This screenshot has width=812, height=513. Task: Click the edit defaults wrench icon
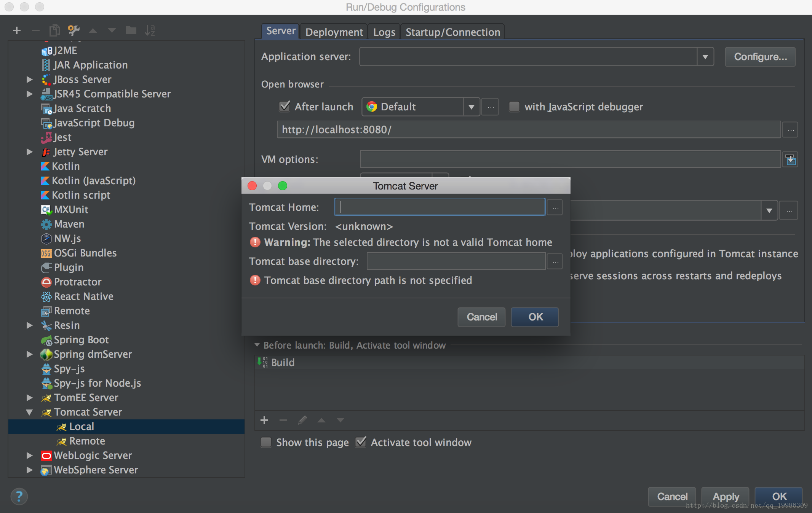[74, 30]
